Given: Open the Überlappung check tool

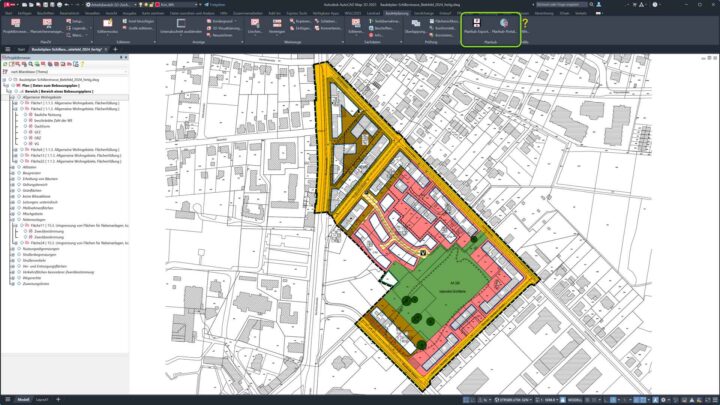Looking at the screenshot, I should [415, 26].
